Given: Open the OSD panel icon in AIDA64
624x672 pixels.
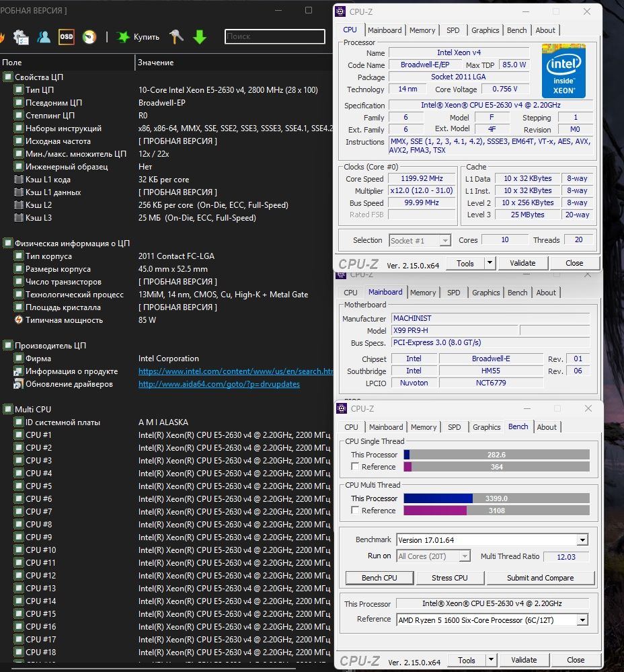Looking at the screenshot, I should point(67,37).
